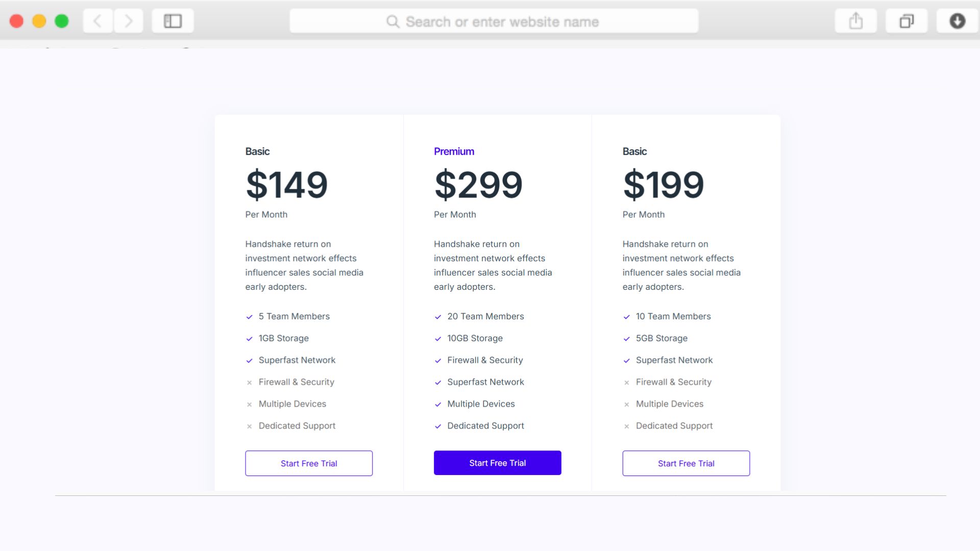This screenshot has height=551, width=980.
Task: Click checkmark next to 5GB Storage
Action: pos(626,339)
